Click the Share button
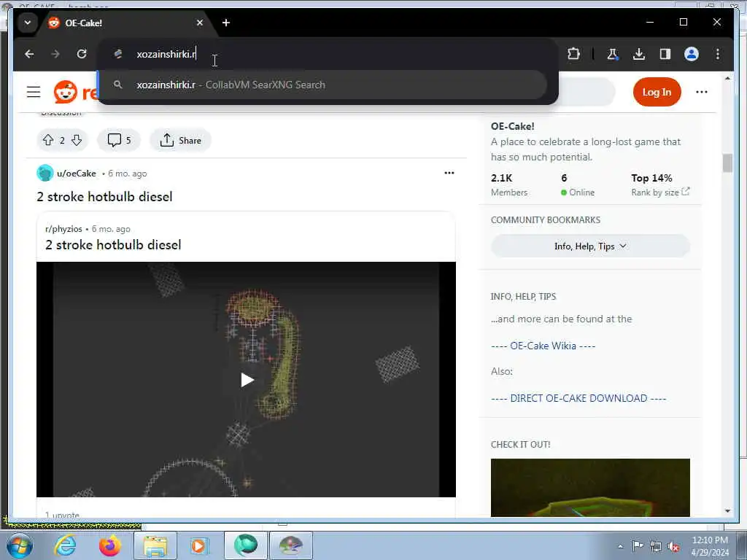This screenshot has height=560, width=747. point(181,140)
